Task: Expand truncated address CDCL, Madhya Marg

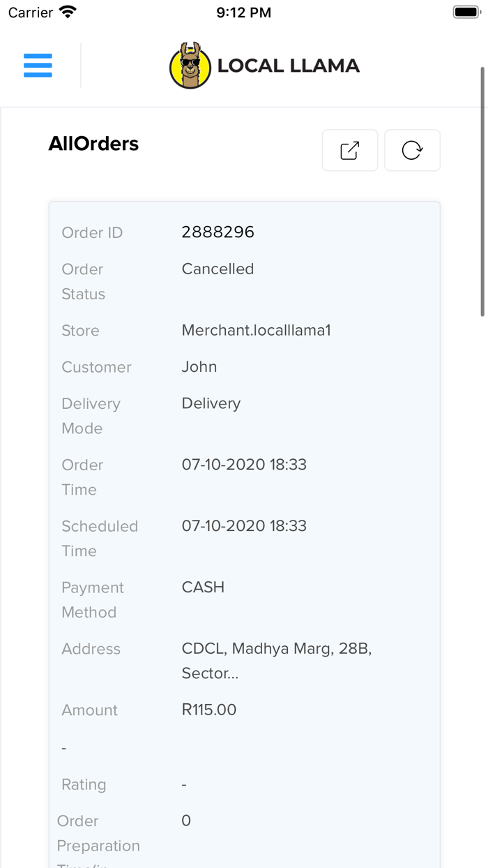Action: click(276, 661)
